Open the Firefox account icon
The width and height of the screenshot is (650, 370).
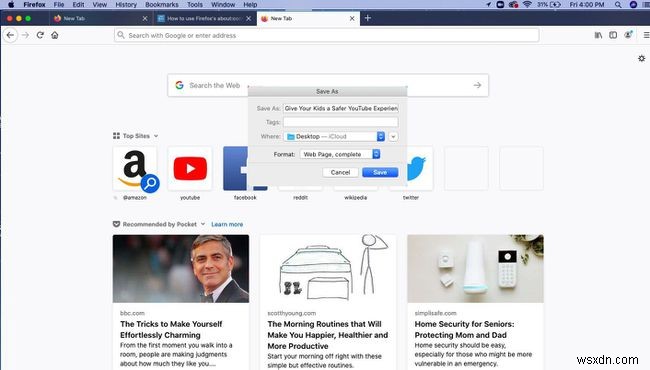pyautogui.click(x=628, y=35)
